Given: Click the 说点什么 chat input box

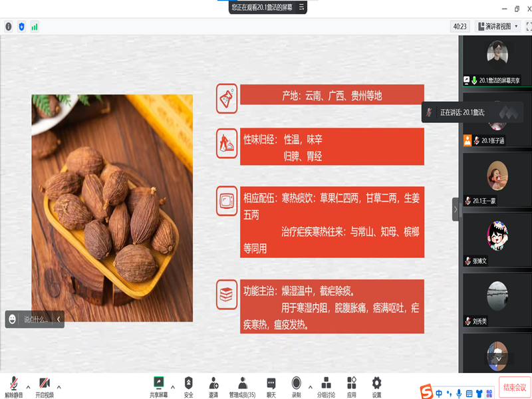Looking at the screenshot, I should pos(37,319).
